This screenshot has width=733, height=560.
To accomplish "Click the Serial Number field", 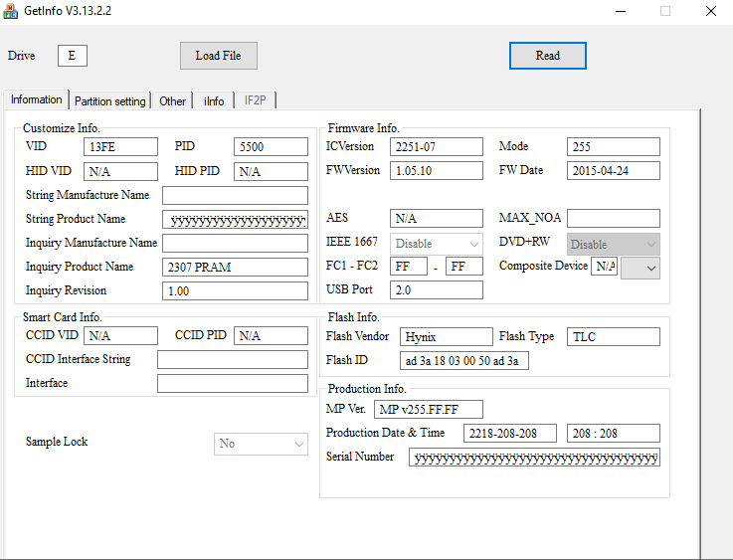I will pyautogui.click(x=534, y=458).
